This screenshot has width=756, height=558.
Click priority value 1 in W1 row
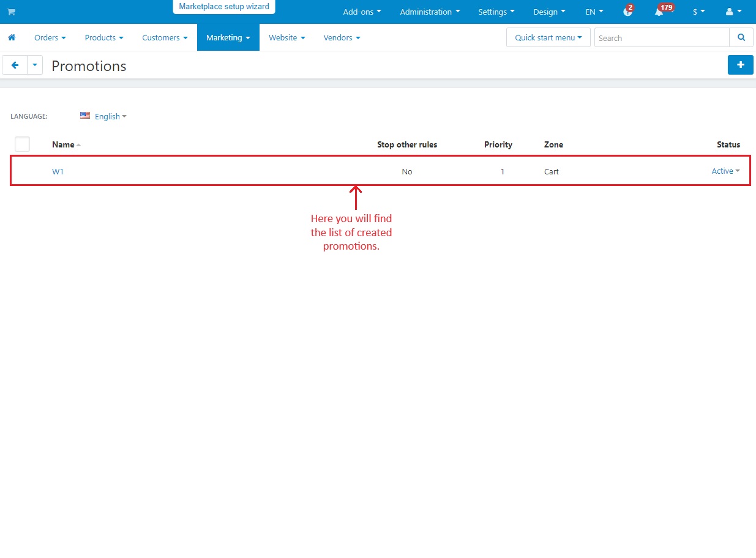pos(503,172)
